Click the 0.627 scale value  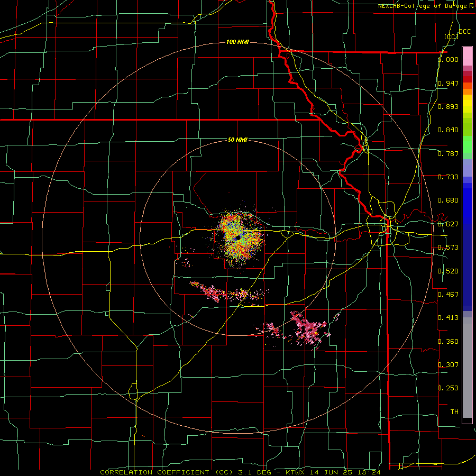tap(448, 224)
